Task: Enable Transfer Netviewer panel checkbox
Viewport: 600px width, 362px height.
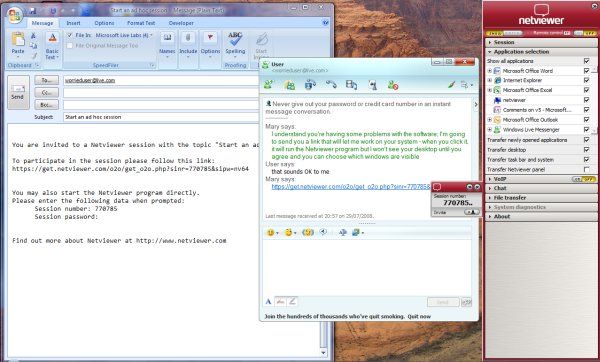Action: pyautogui.click(x=586, y=170)
